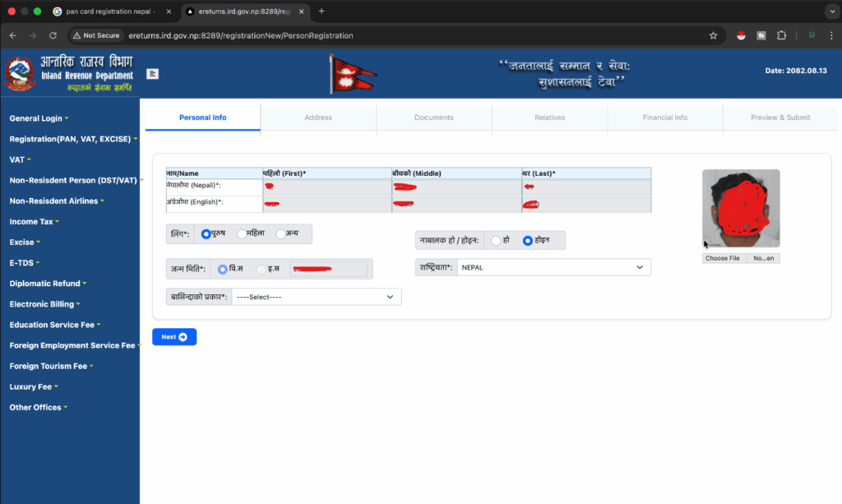Screen dimensions: 842x504
Task: Open the बासिन्दाको प्रकार select dropdown
Action: pyautogui.click(x=316, y=297)
